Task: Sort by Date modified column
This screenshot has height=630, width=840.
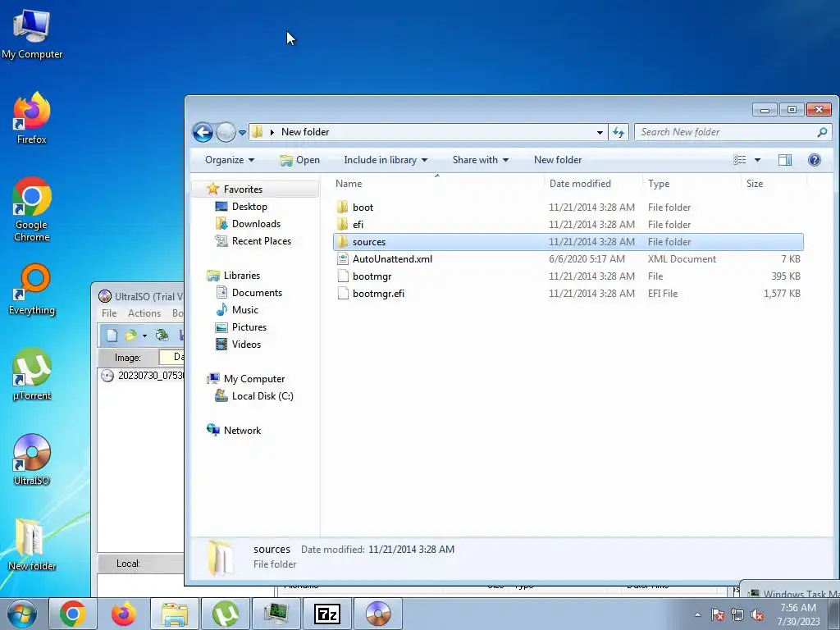Action: coord(593,183)
